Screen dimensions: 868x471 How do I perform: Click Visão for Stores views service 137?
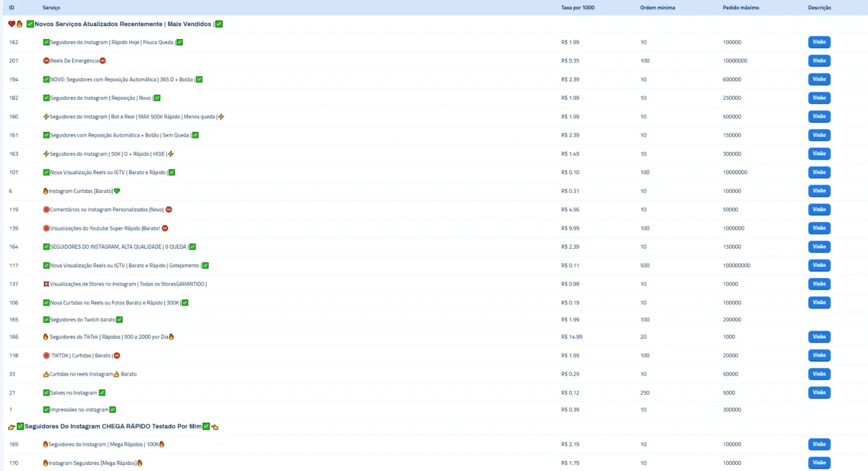tap(819, 284)
